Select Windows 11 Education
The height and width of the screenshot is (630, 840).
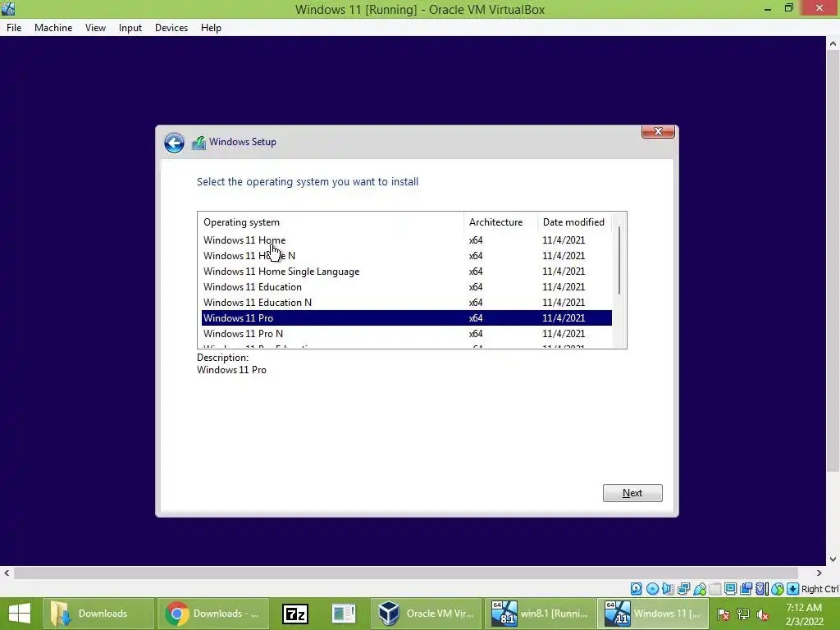click(407, 286)
